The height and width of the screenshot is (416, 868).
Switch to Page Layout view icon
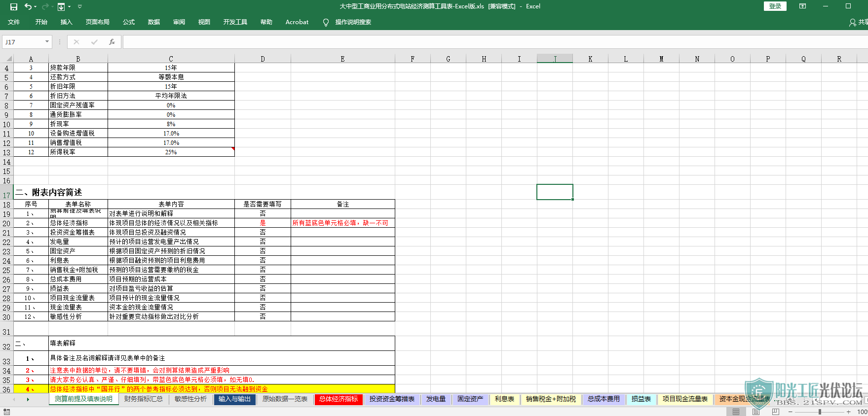[x=755, y=412]
